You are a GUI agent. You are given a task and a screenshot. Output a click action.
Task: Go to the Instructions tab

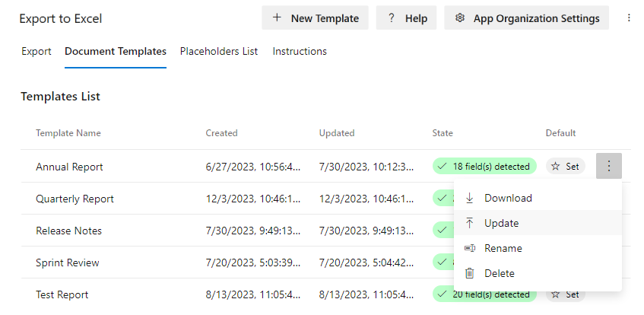pos(300,52)
